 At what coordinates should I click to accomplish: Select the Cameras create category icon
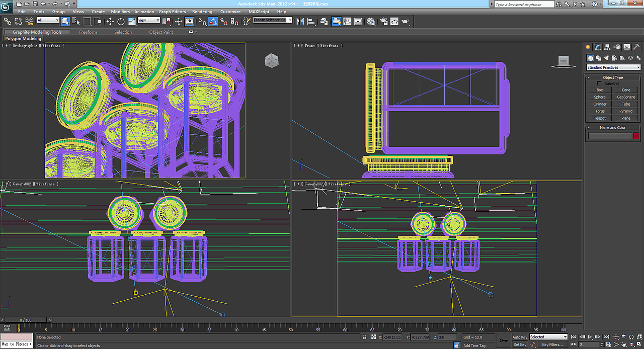pyautogui.click(x=614, y=58)
